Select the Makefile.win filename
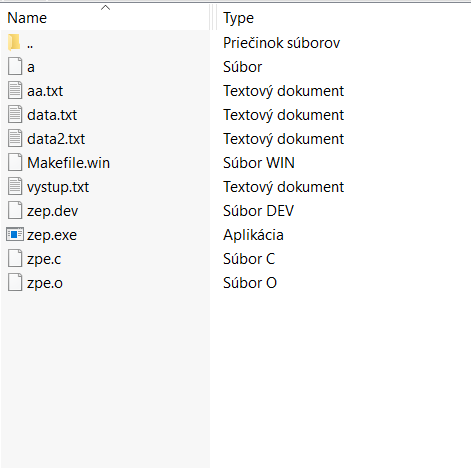Image resolution: width=471 pixels, height=468 pixels. [68, 163]
